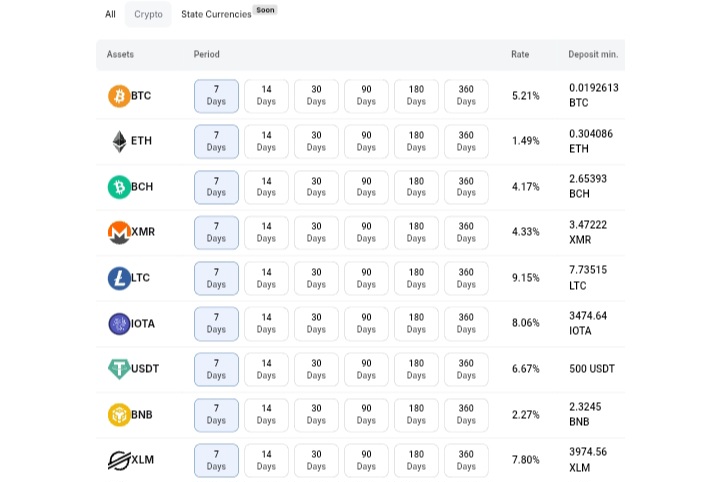Click the 2.65393 BCH minimum deposit
This screenshot has width=720, height=482.
point(588,186)
